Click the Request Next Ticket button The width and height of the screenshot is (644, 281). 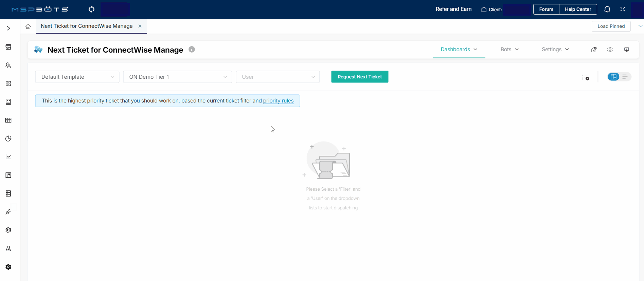tap(360, 77)
